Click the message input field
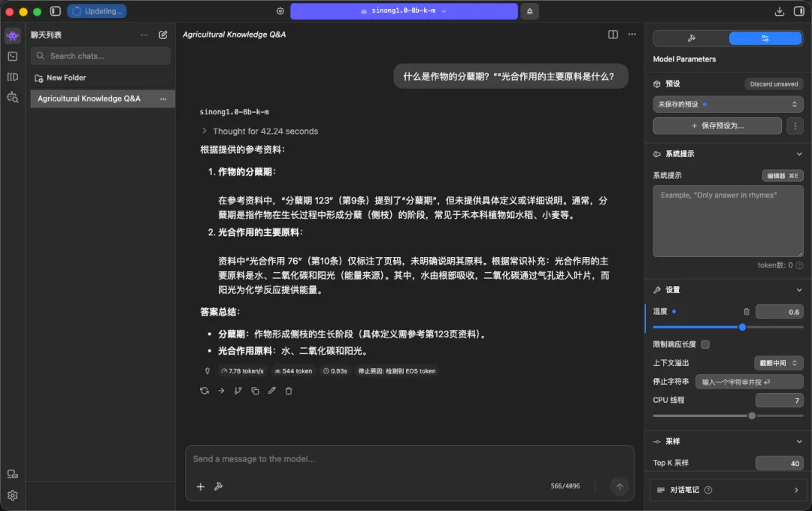 (409, 459)
